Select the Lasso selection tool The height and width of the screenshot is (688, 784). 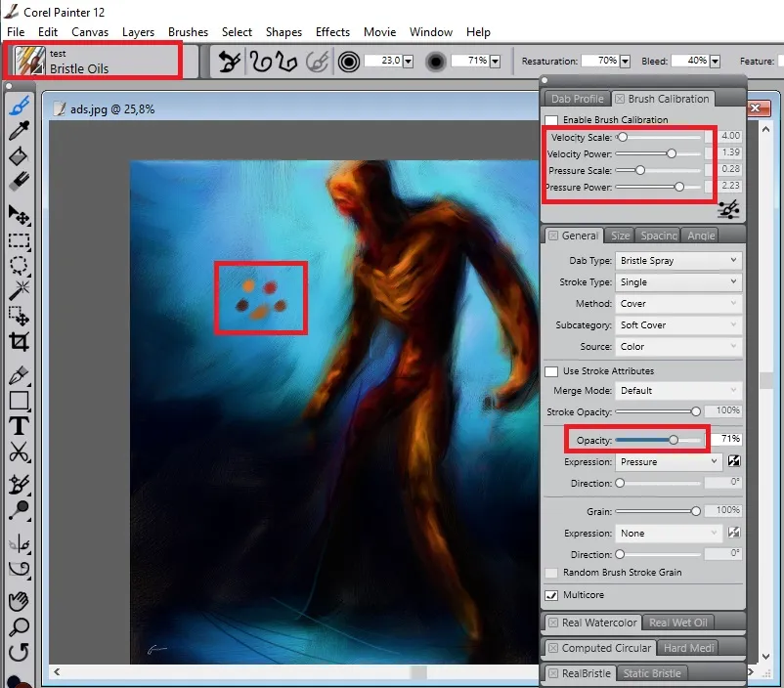(x=19, y=266)
